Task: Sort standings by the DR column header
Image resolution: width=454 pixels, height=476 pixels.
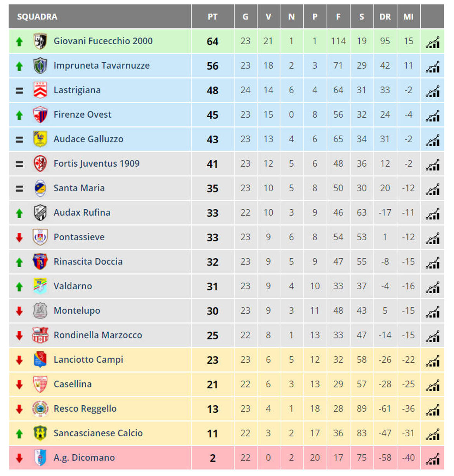Action: pyautogui.click(x=385, y=17)
